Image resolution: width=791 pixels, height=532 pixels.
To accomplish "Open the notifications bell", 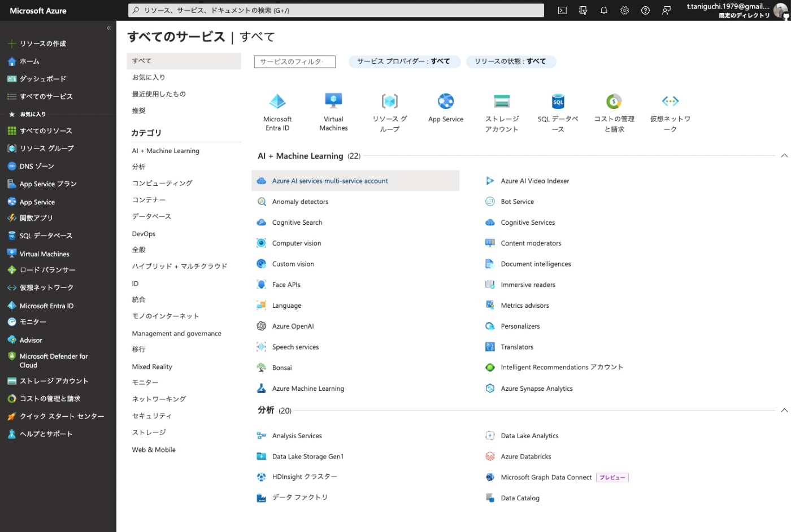I will (x=603, y=10).
